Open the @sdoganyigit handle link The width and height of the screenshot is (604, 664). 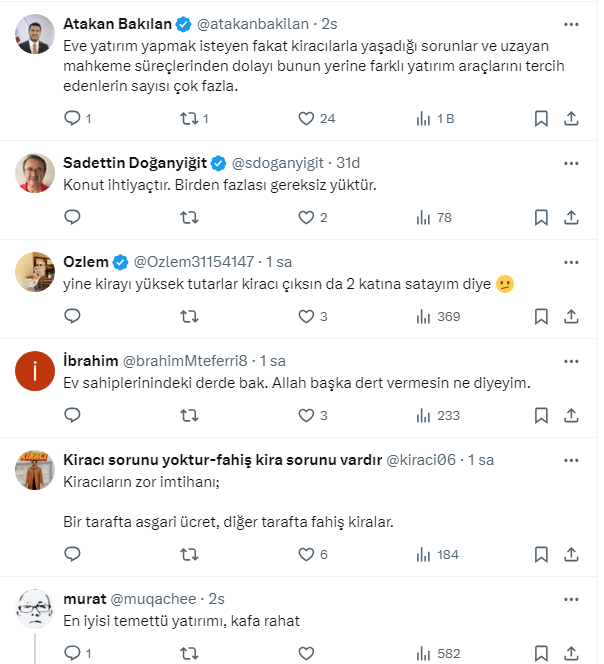pos(283,163)
